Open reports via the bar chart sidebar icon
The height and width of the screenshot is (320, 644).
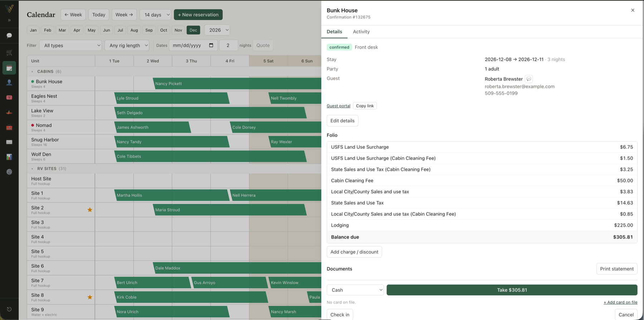click(x=9, y=157)
